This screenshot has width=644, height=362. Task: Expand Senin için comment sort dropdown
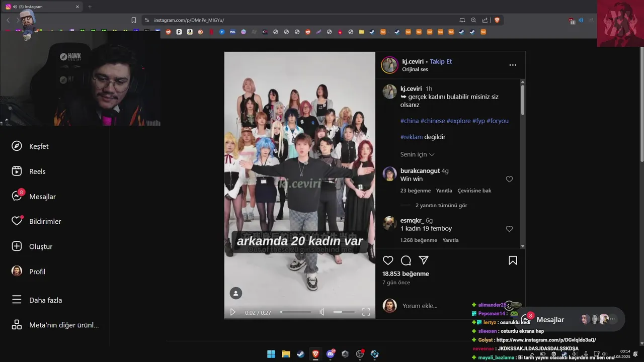pyautogui.click(x=418, y=154)
